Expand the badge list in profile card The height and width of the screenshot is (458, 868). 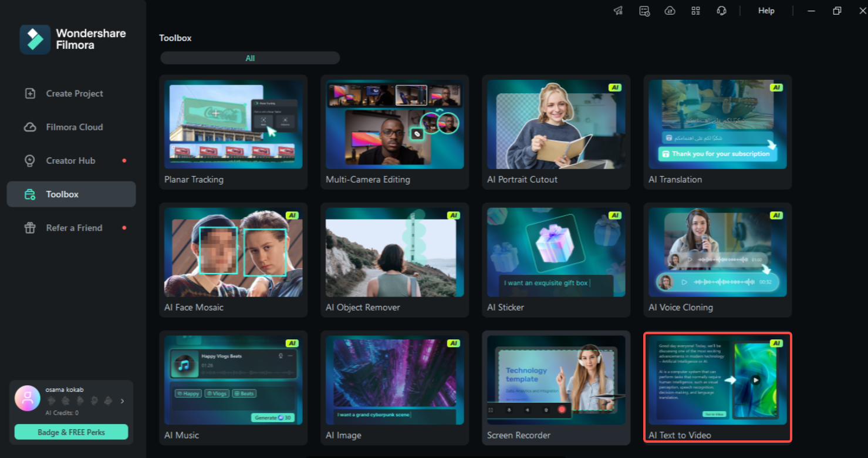(x=122, y=401)
